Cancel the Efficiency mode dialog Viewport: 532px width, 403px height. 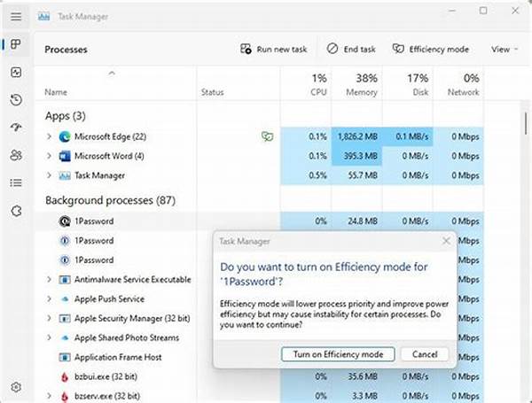click(x=425, y=354)
